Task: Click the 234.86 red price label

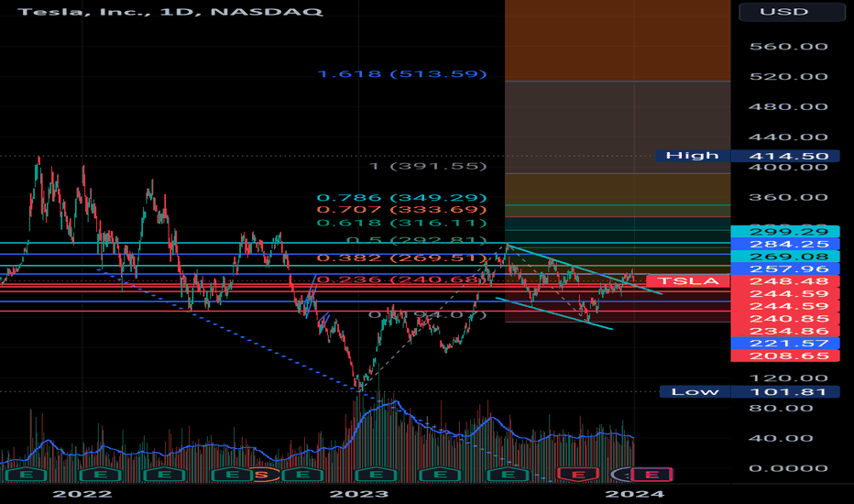Action: (x=785, y=331)
